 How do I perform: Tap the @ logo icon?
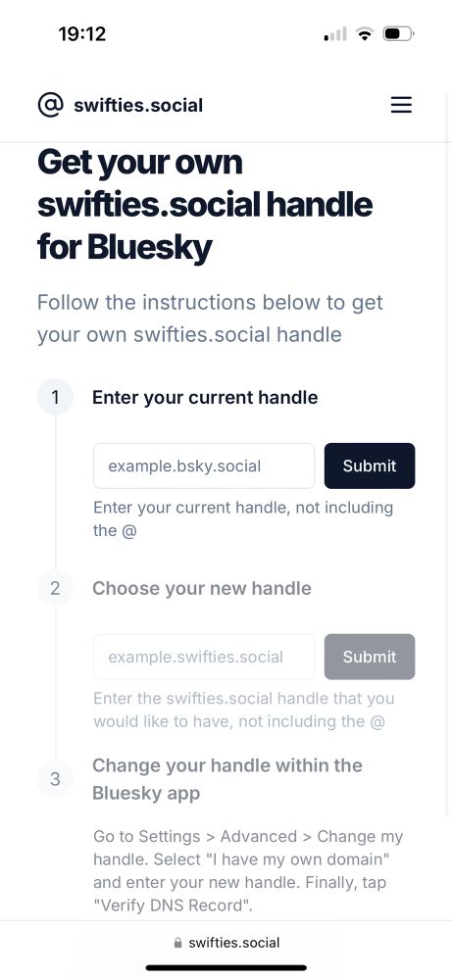coord(51,105)
